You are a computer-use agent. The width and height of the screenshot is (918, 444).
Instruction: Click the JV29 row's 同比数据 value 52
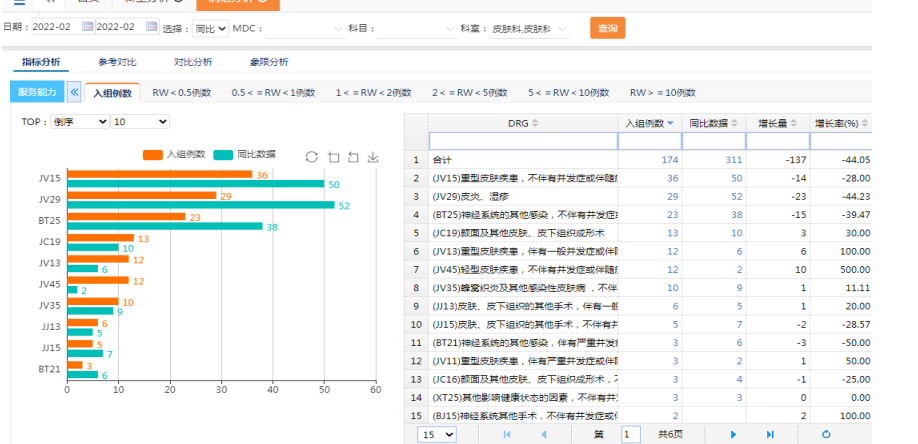737,196
